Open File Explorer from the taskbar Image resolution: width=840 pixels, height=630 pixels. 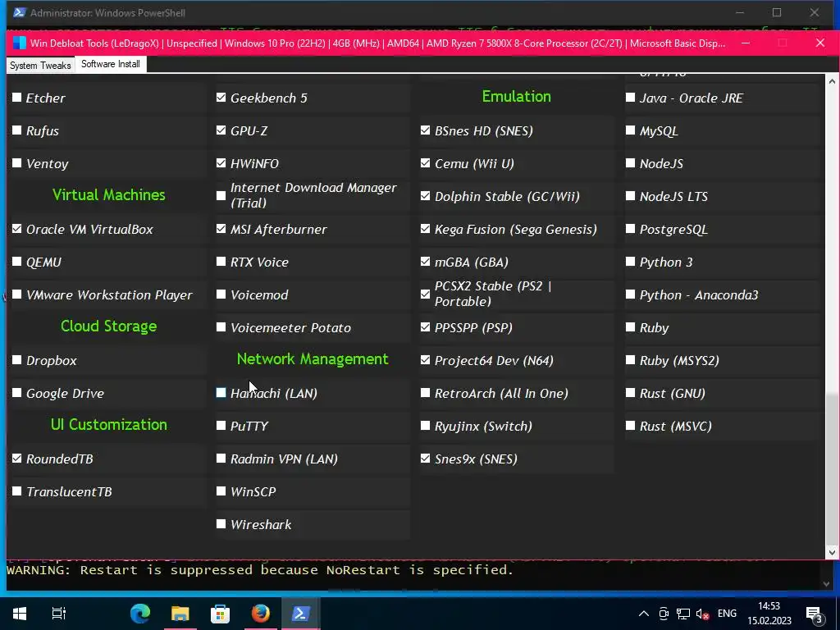[x=180, y=614]
